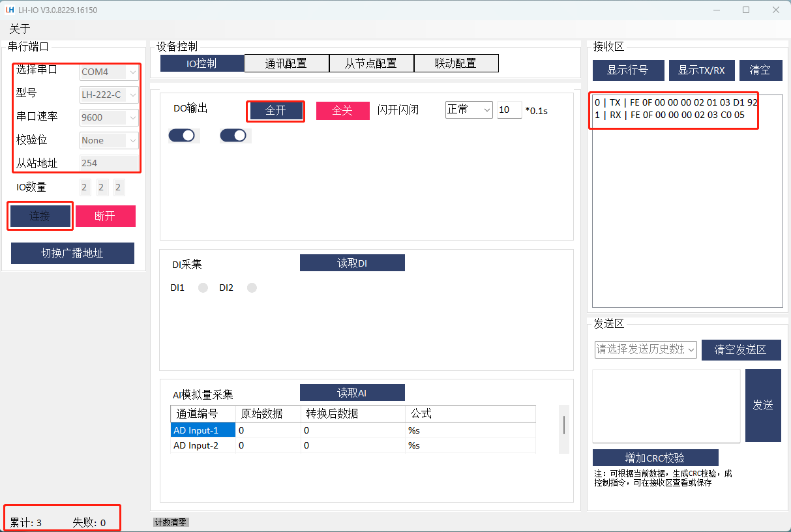Expand the parity None dropdown
Viewport: 791px width, 532px height.
pos(109,140)
